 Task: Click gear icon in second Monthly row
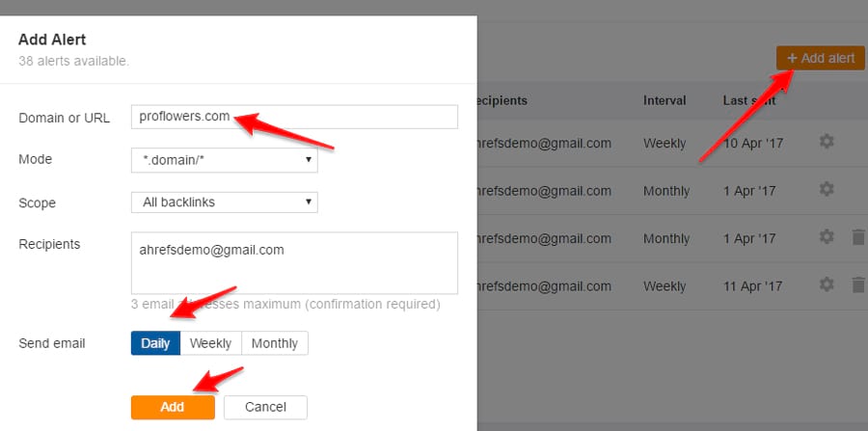tap(826, 237)
